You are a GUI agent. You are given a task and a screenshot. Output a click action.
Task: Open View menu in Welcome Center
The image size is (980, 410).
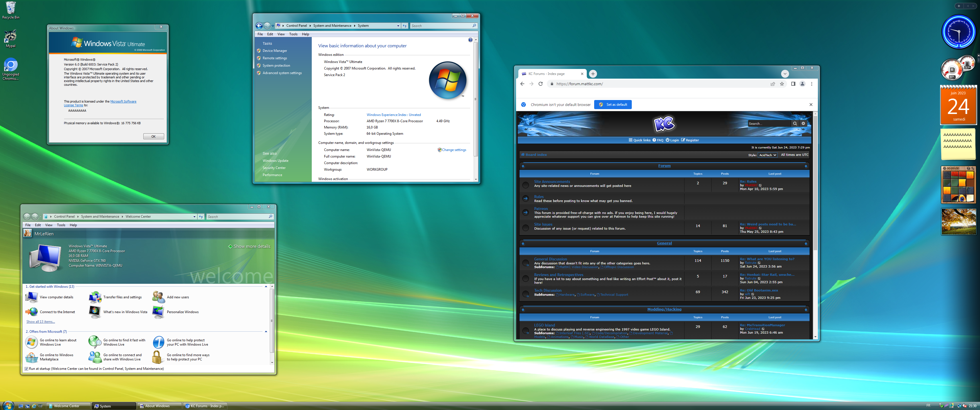[49, 225]
